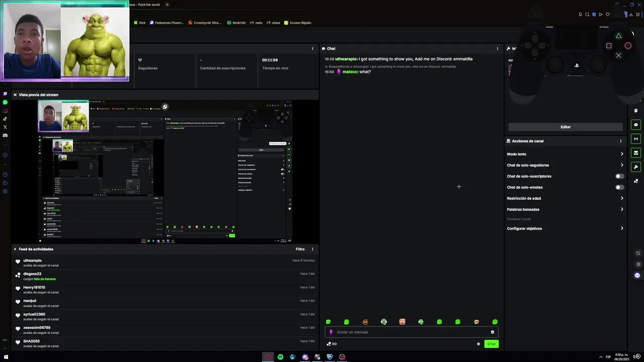Screen dimensions: 644x362
Task: Click foto de herrera reward link
Action: [x=45, y=279]
